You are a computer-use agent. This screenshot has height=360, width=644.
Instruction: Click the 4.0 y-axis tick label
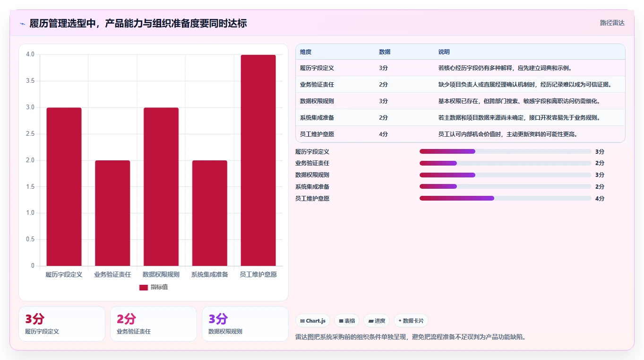[x=30, y=54]
